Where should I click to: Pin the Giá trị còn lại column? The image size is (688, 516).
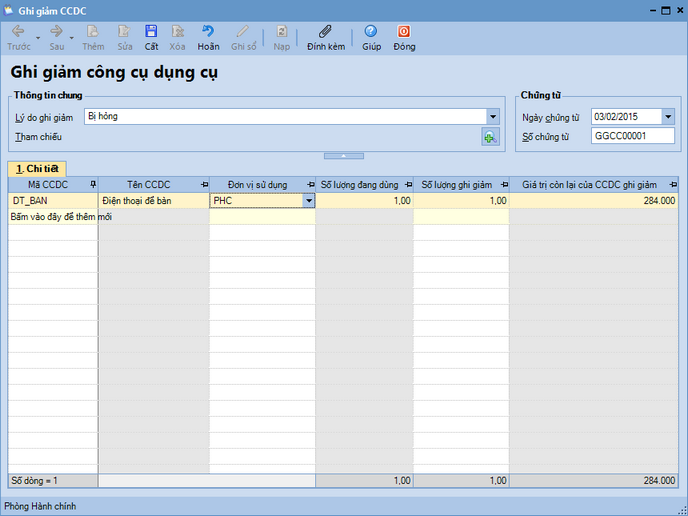[x=673, y=185]
